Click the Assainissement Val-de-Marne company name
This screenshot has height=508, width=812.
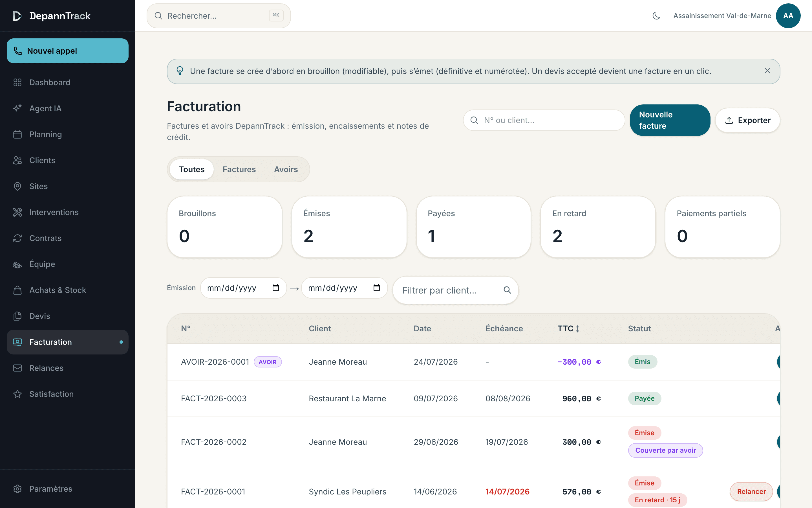722,16
